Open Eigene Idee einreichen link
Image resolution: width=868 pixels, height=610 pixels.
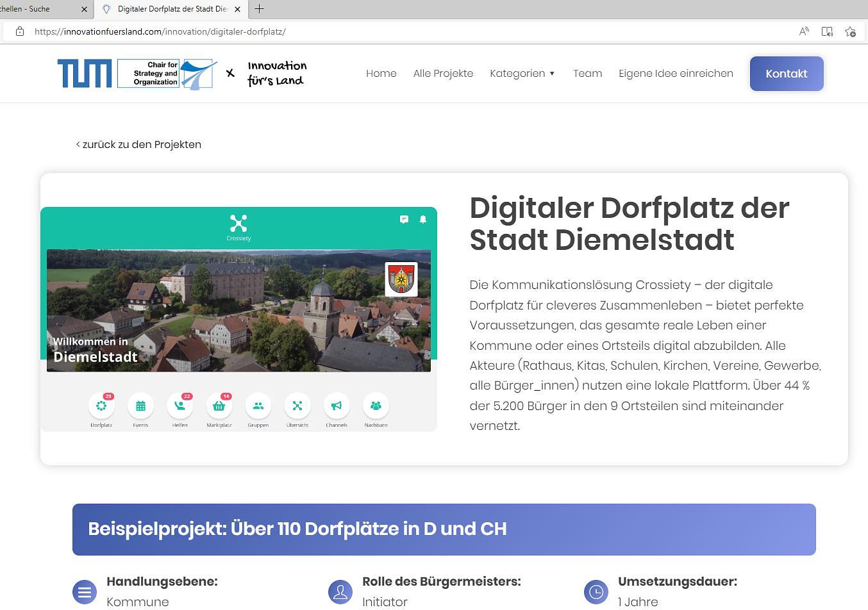(676, 74)
